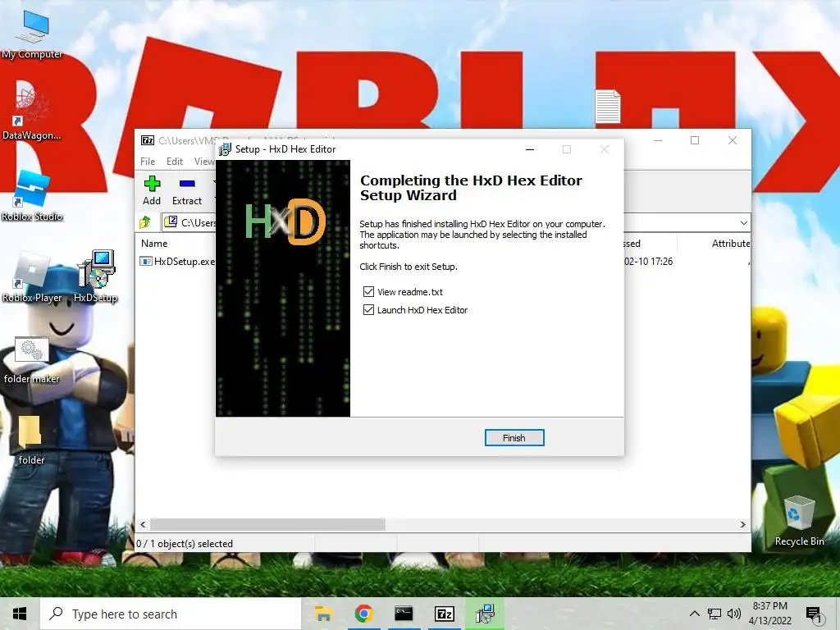Uncheck the View readme.txt checkbox
Viewport: 840px width, 630px height.
[x=368, y=292]
